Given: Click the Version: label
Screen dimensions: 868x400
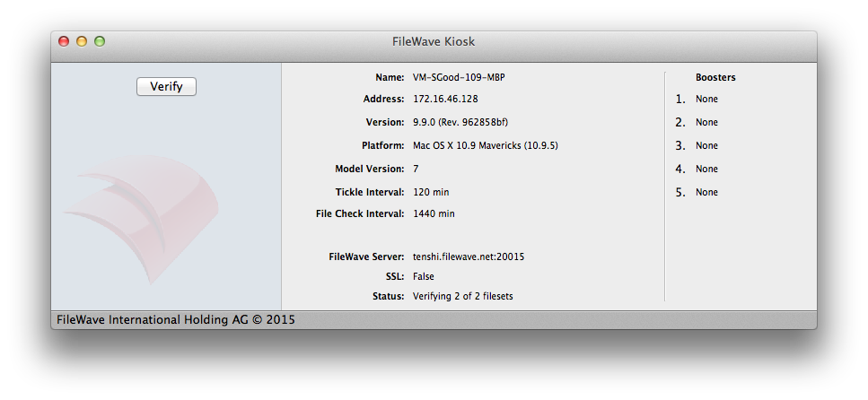Looking at the screenshot, I should coord(385,122).
